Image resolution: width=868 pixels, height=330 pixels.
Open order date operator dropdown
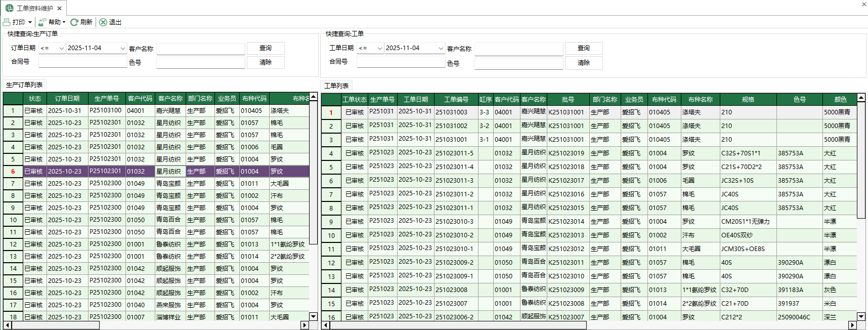pyautogui.click(x=62, y=49)
